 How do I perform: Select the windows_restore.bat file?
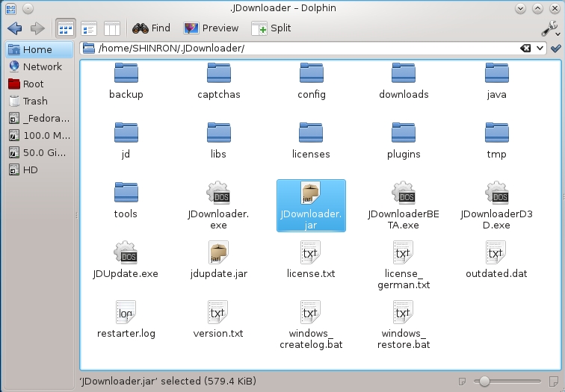(404, 326)
